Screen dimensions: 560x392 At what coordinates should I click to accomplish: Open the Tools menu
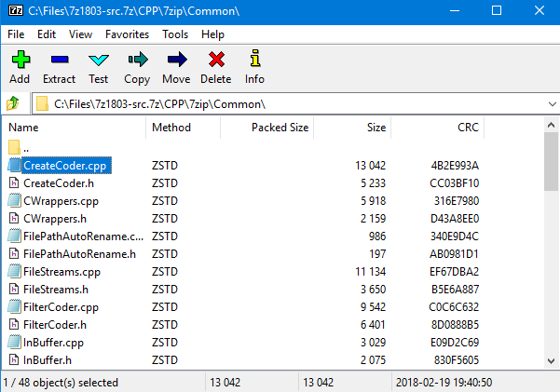click(175, 34)
